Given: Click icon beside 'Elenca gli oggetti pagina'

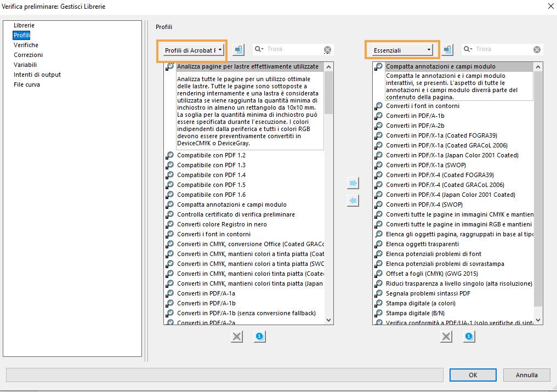Looking at the screenshot, I should 379,234.
